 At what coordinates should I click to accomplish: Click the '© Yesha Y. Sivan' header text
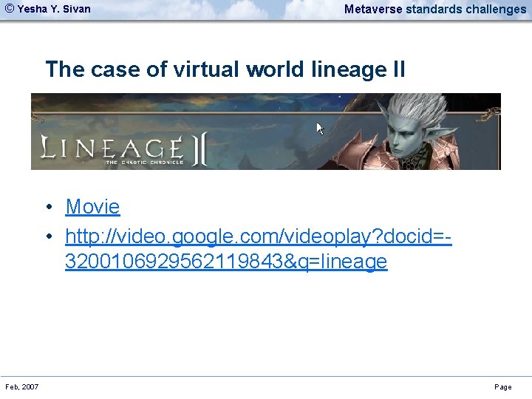point(48,9)
